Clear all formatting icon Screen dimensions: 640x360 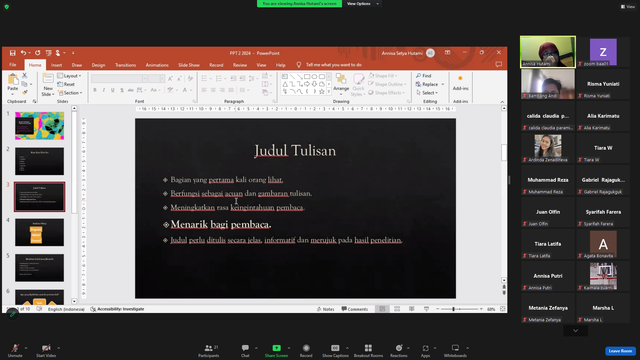click(x=190, y=78)
